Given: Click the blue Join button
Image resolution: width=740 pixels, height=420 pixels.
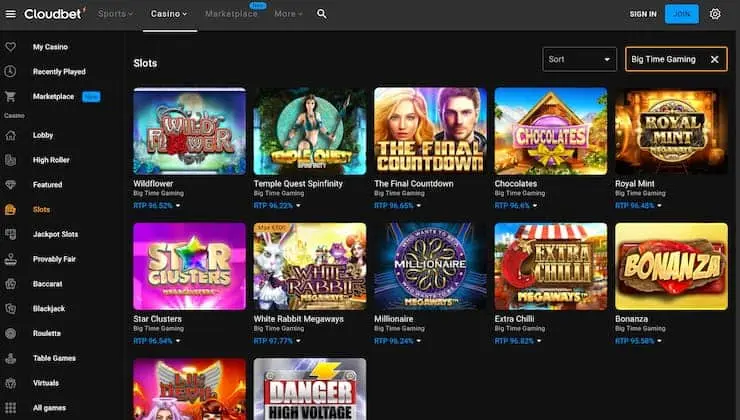Looking at the screenshot, I should [x=681, y=14].
